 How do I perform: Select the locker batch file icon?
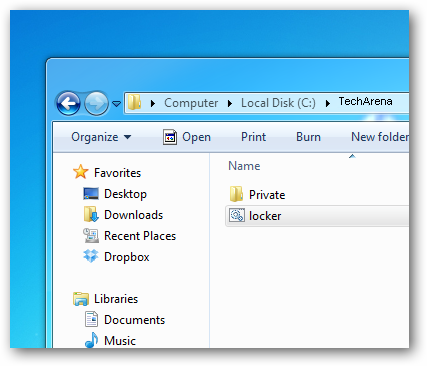pos(237,216)
